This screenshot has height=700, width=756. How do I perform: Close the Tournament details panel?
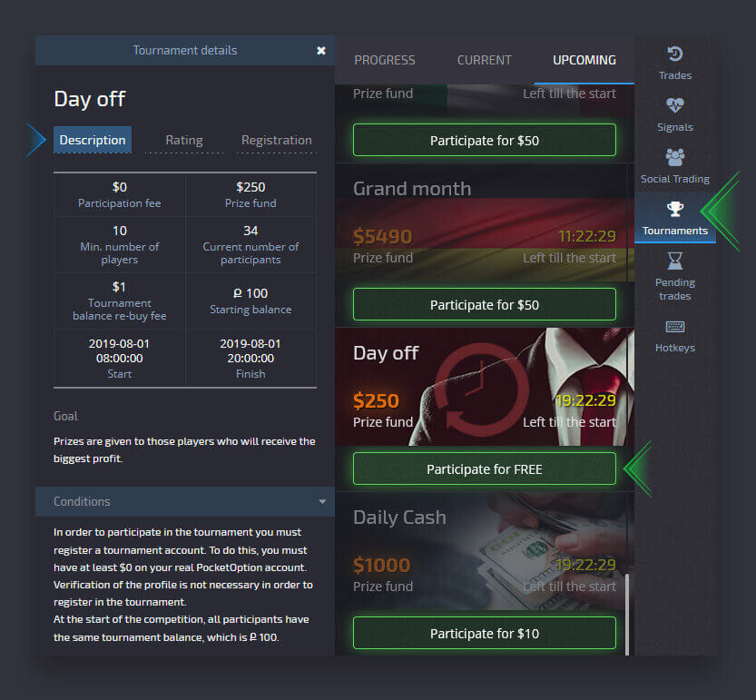[x=321, y=50]
